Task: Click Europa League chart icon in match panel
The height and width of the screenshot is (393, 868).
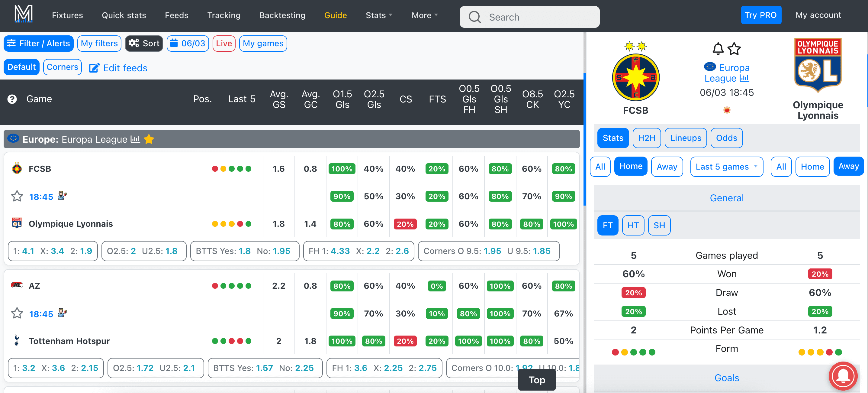Action: [744, 78]
